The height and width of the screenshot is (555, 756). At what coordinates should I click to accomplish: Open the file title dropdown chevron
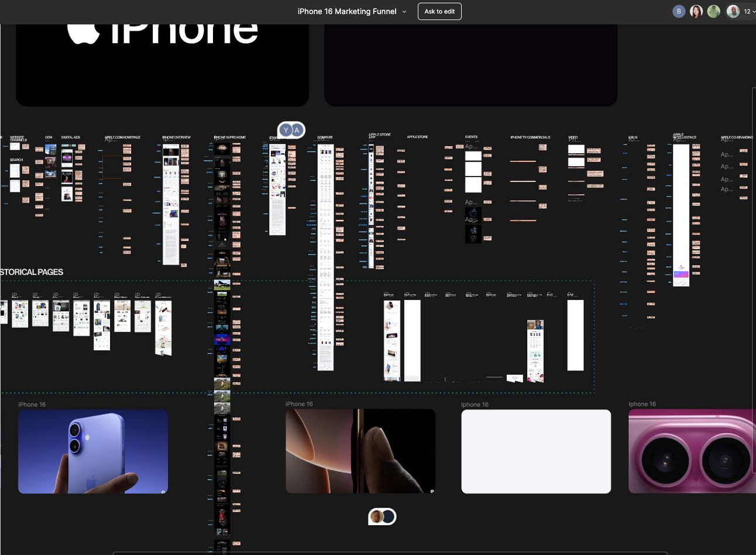(x=404, y=12)
